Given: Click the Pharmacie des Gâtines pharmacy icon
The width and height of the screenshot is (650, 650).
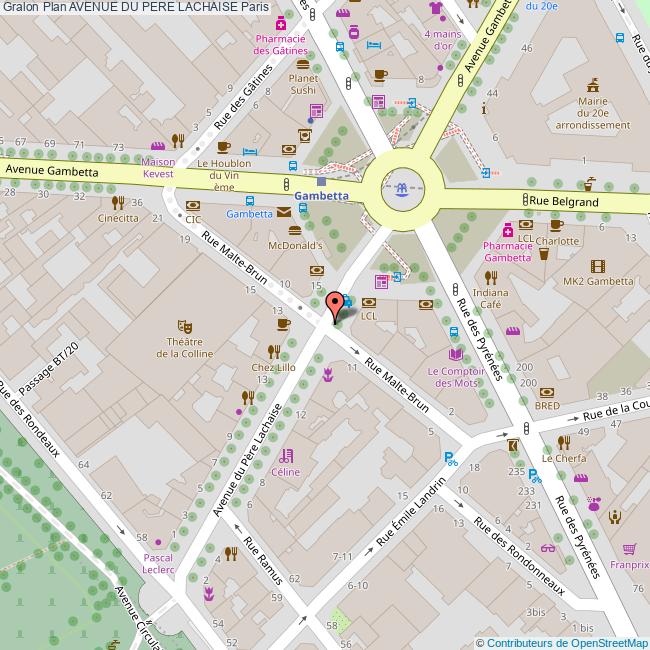Looking at the screenshot, I should coord(280,22).
